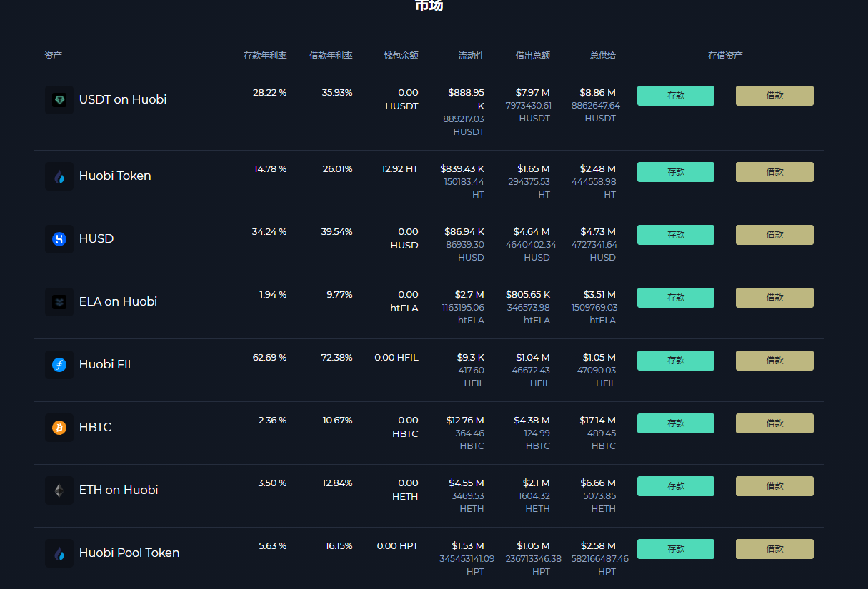This screenshot has width=868, height=589.
Task: Click the 62.69 % deposit rate
Action: click(269, 358)
